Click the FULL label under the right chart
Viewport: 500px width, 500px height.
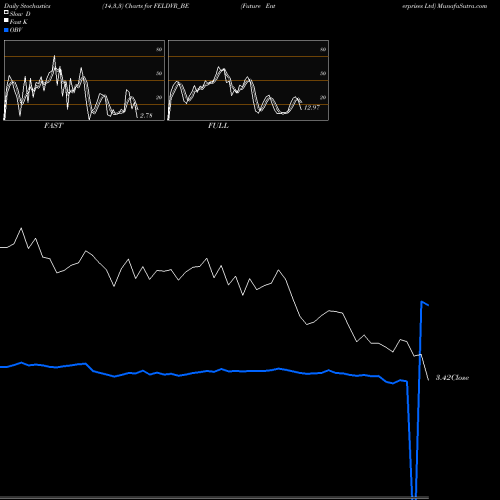[x=218, y=126]
